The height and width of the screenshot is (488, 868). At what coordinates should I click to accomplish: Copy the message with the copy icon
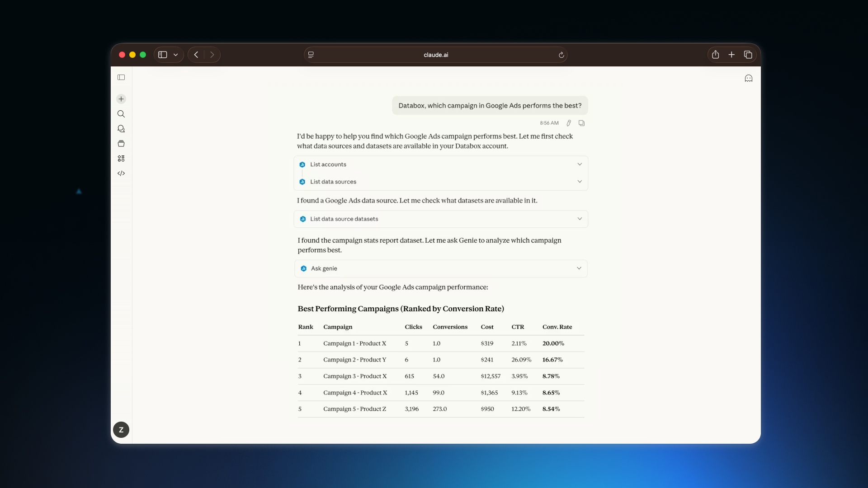(582, 122)
